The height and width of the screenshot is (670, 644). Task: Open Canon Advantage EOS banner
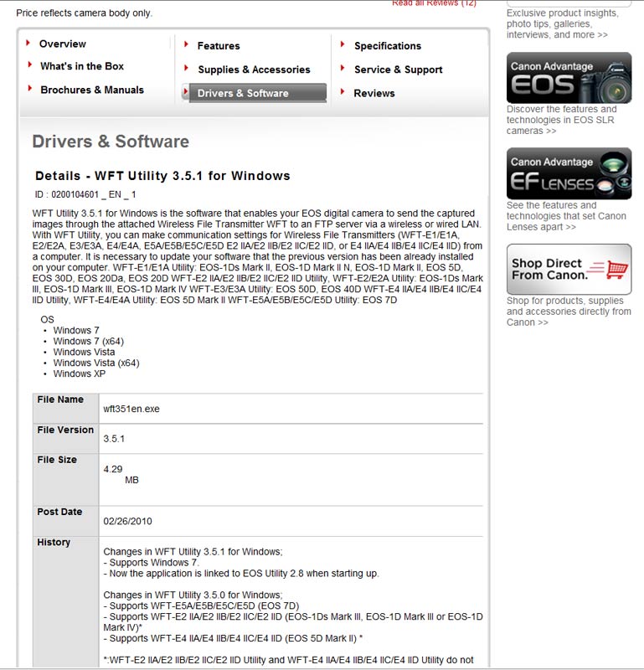(x=569, y=78)
